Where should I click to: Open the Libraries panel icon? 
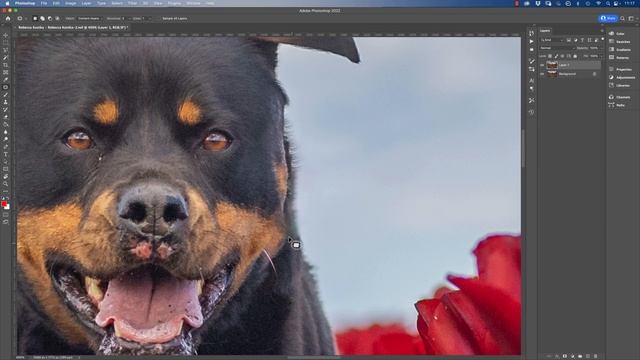(x=611, y=85)
